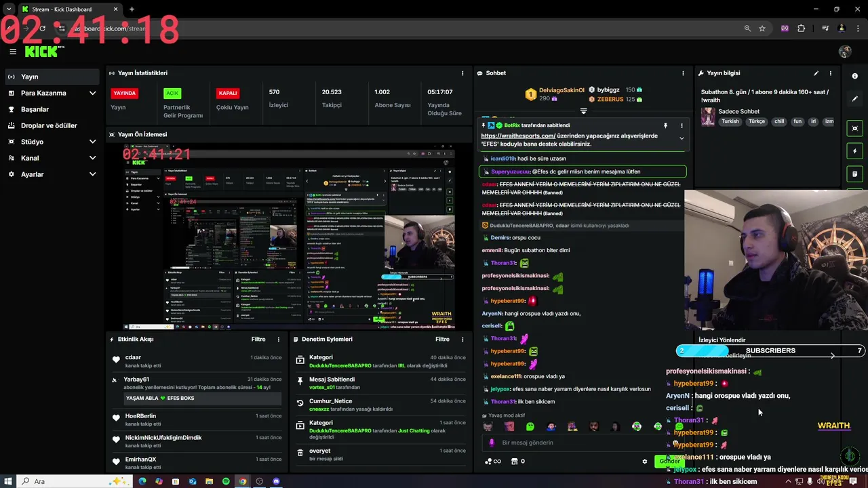Open the Filtre option in Denetim Eylemleri
Image resolution: width=868 pixels, height=488 pixels.
[442, 339]
